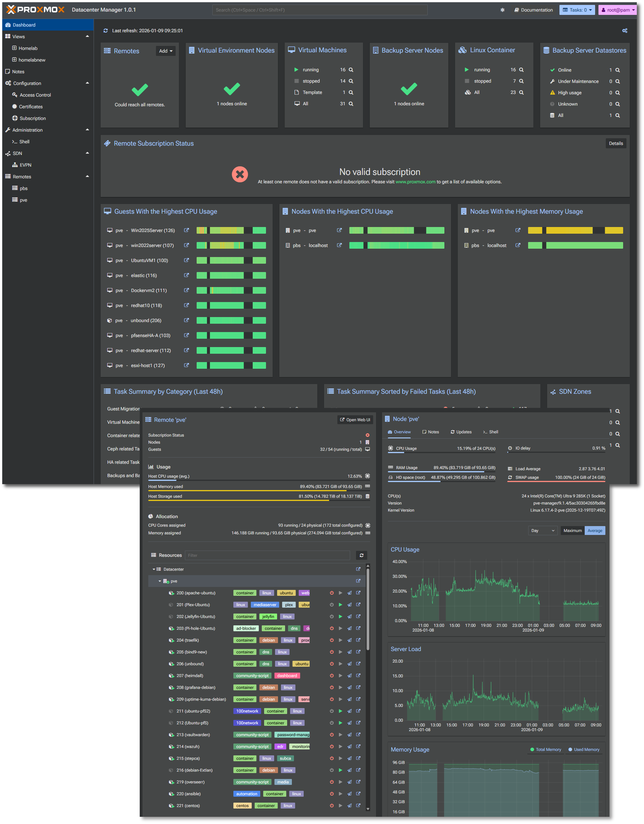Open the Day time range dropdown
The image size is (644, 824).
click(542, 530)
